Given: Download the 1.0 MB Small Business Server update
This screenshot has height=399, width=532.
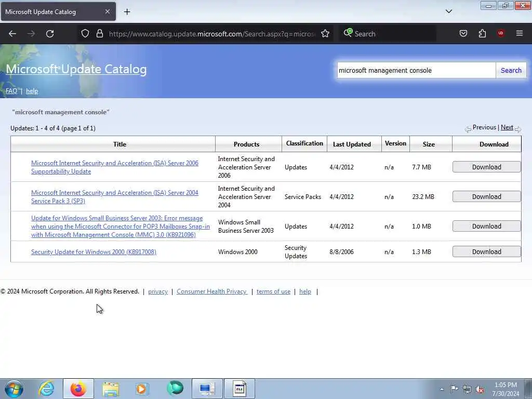Looking at the screenshot, I should [x=486, y=227].
